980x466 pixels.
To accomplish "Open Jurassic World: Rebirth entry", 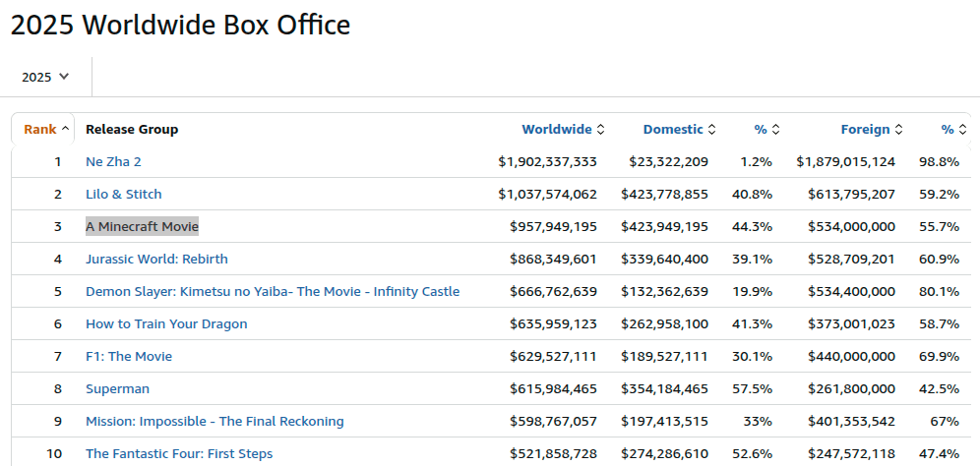I will click(155, 259).
